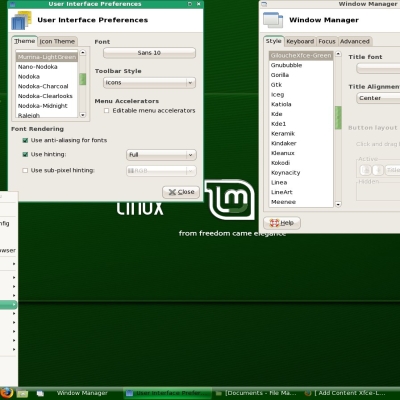Select Nodoka-Midnight theme
Viewport: 400px width, 400px height.
[x=47, y=106]
